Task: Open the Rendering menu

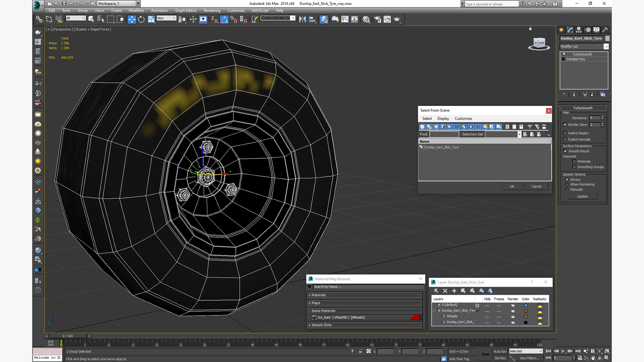Action: [x=212, y=10]
